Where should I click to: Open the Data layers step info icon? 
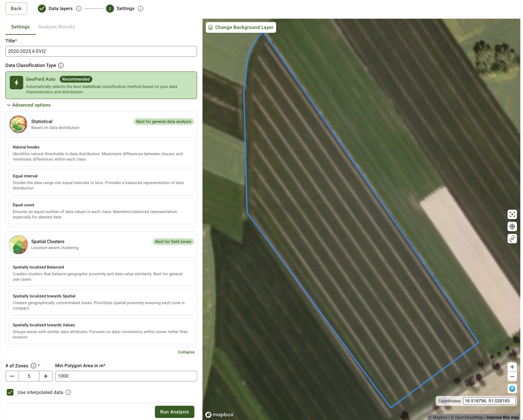pos(79,9)
